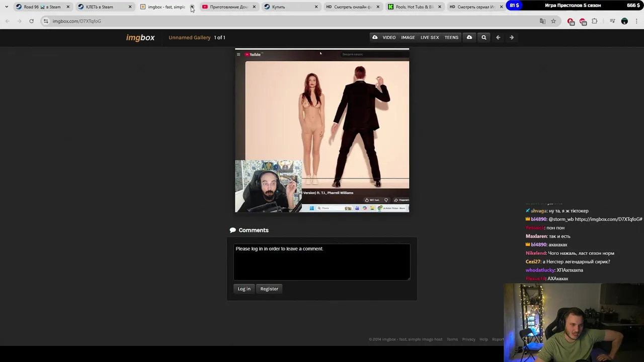
Task: Click chat username shvaga
Action: click(538, 211)
